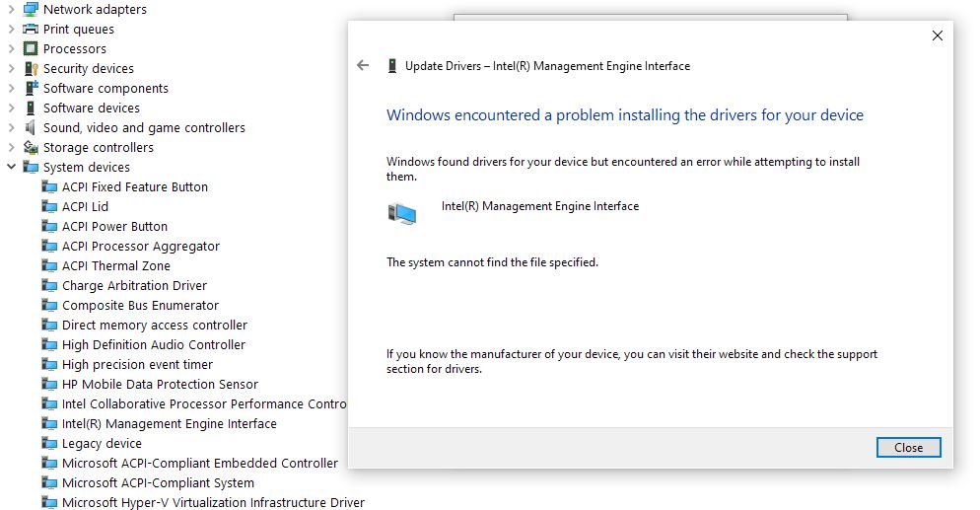This screenshot has width=980, height=510.
Task: Select the Composite Bus Enumerator entry
Action: click(x=141, y=305)
